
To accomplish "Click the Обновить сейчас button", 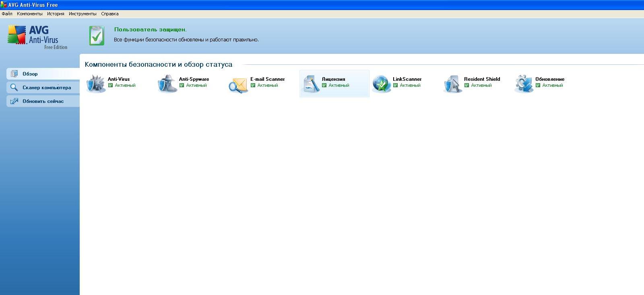I will pyautogui.click(x=43, y=101).
